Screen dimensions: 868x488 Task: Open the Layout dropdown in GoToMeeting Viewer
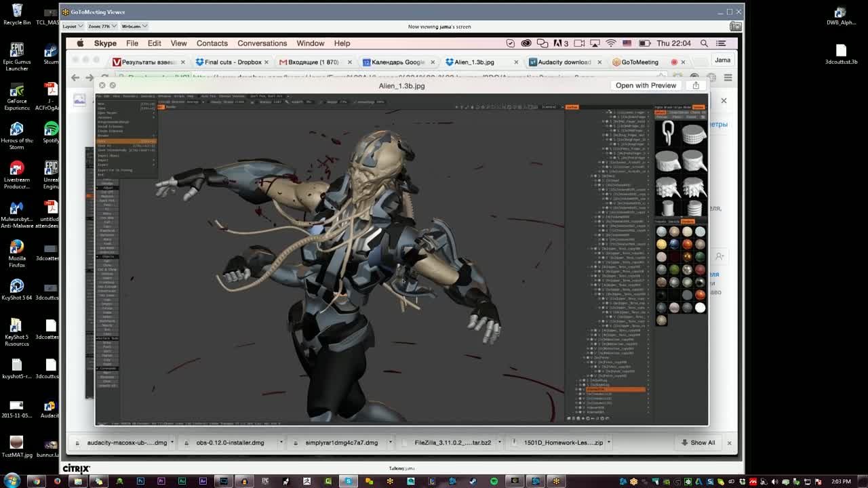(x=72, y=26)
